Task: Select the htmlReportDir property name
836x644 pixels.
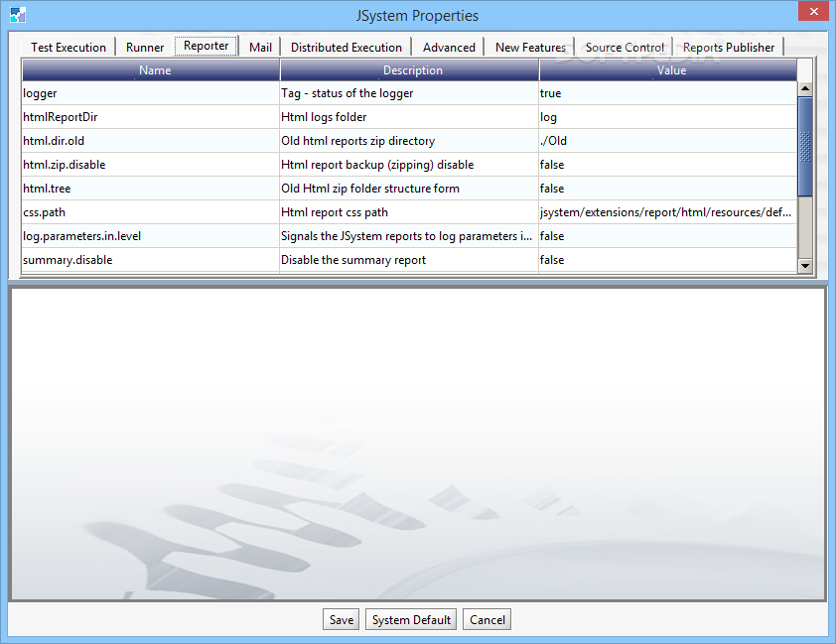Action: [151, 117]
